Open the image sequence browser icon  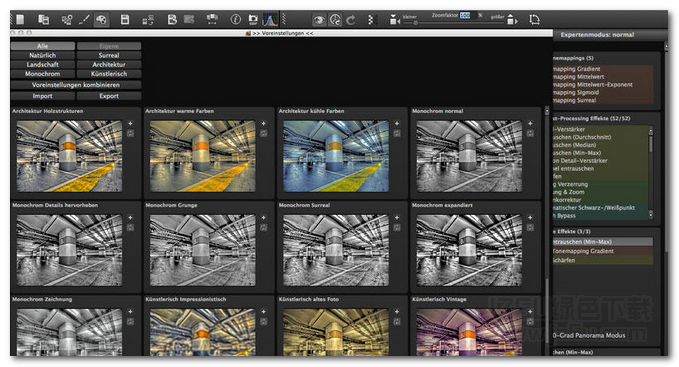(43, 19)
